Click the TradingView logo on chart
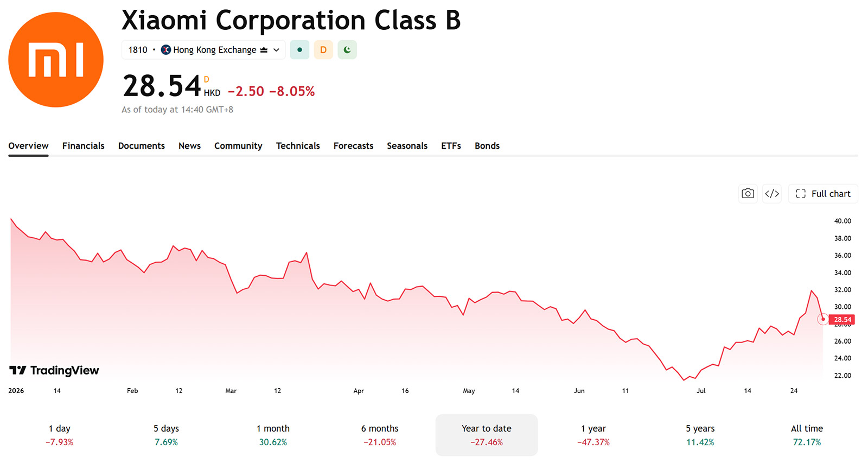 point(54,370)
